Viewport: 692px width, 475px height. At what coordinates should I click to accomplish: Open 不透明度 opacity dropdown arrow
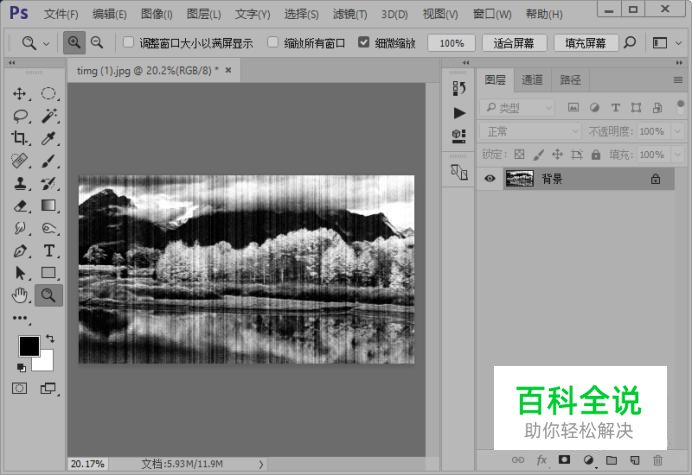click(677, 132)
